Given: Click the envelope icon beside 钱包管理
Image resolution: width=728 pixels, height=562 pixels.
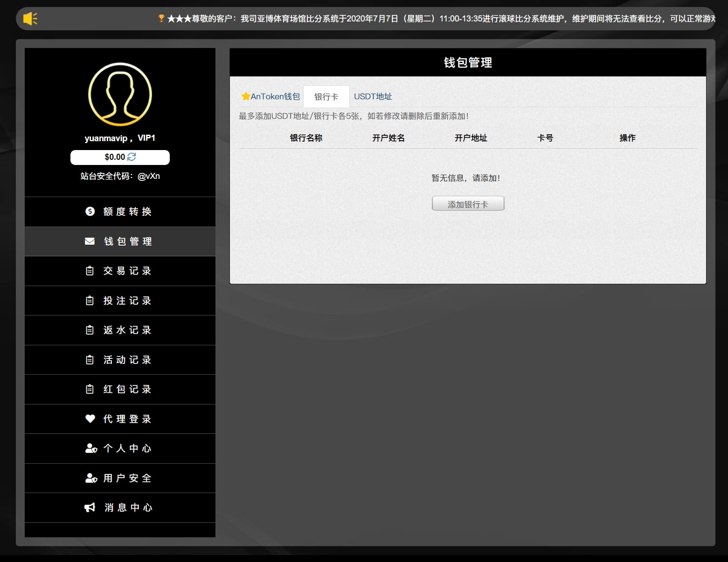Looking at the screenshot, I should click(x=90, y=241).
